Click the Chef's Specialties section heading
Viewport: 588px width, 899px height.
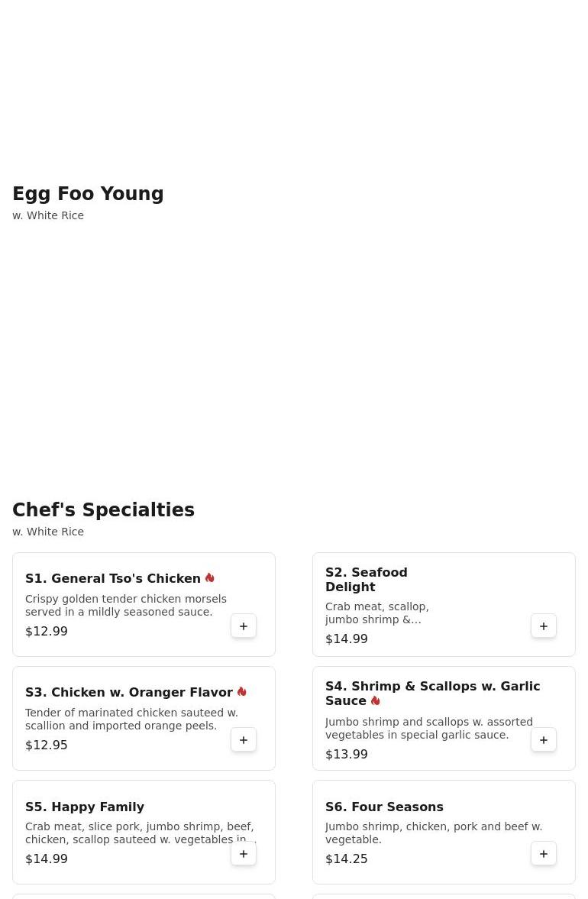(104, 509)
